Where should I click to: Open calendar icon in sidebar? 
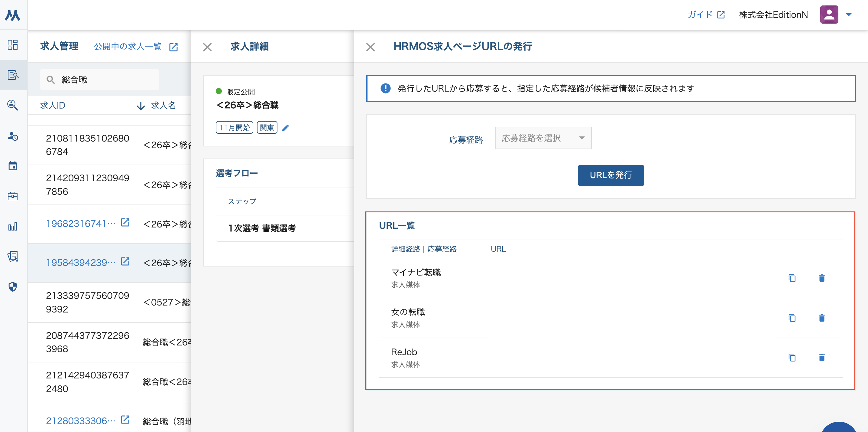coord(13,166)
